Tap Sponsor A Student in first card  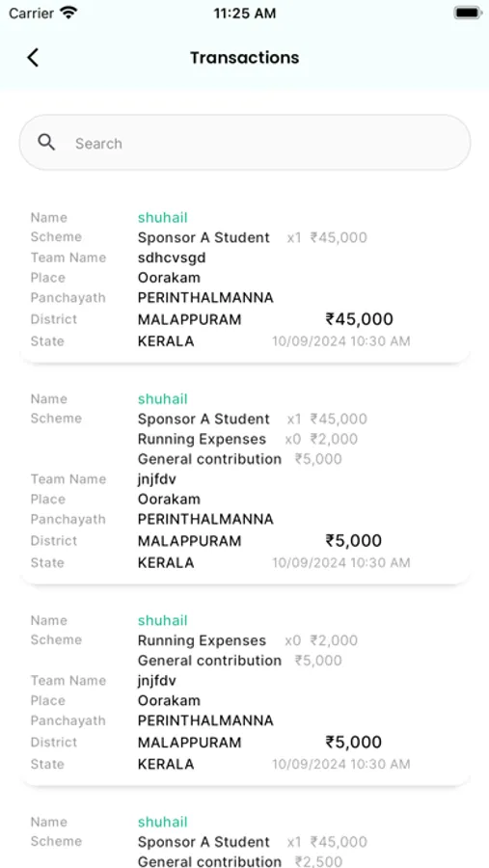[204, 238]
